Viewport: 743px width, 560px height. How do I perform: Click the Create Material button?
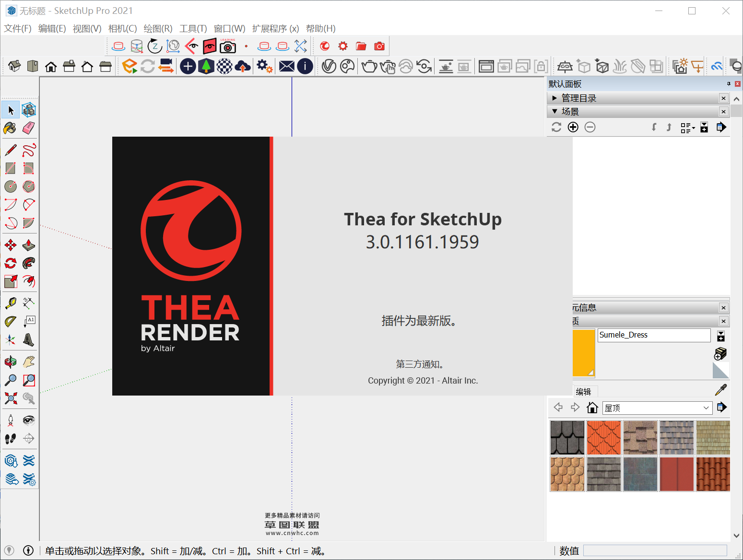coord(720,354)
